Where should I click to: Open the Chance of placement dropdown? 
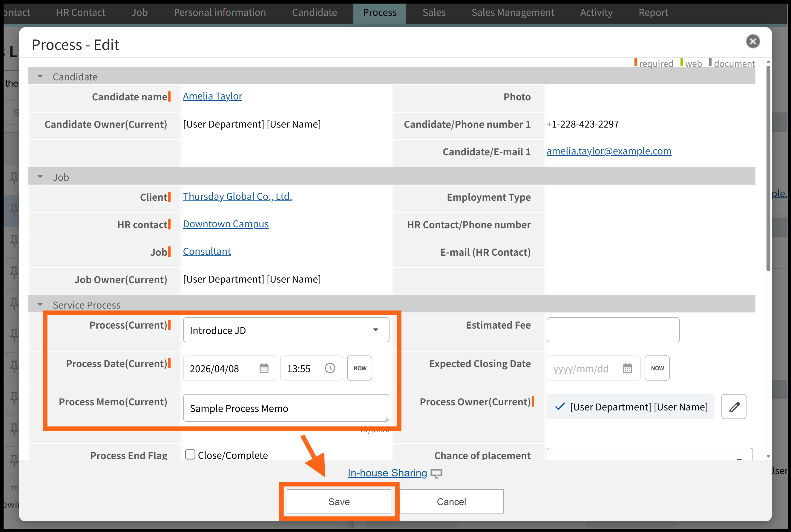(x=649, y=455)
